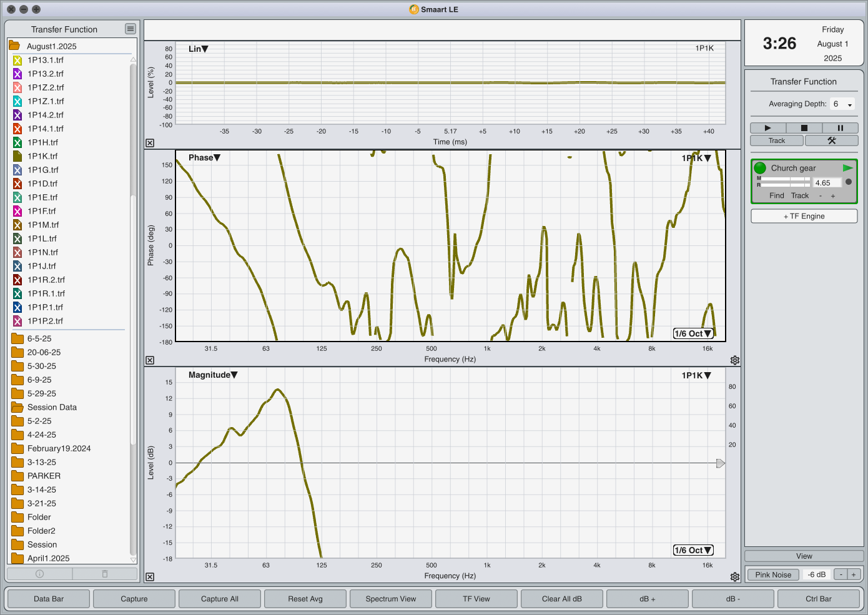This screenshot has width=868, height=615.
Task: Pause measurement with the pause button
Action: point(841,128)
